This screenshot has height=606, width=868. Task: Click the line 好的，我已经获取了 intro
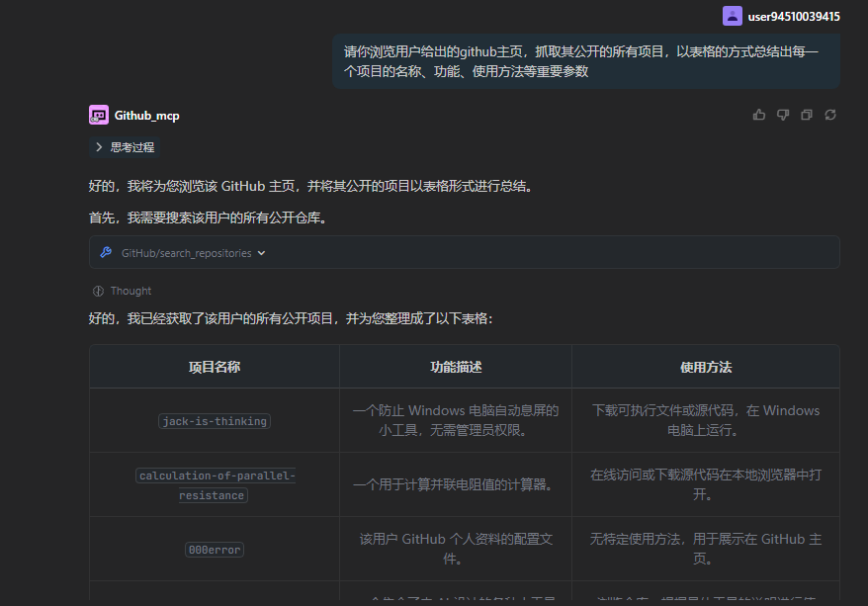coord(291,318)
